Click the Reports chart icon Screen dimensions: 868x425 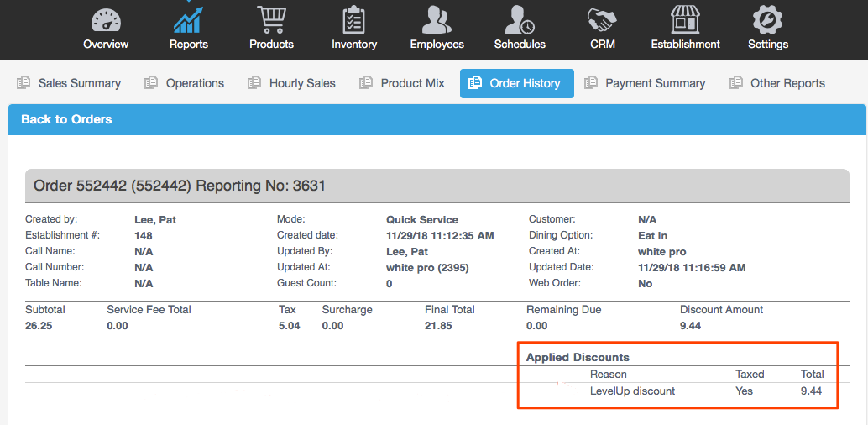tap(188, 20)
